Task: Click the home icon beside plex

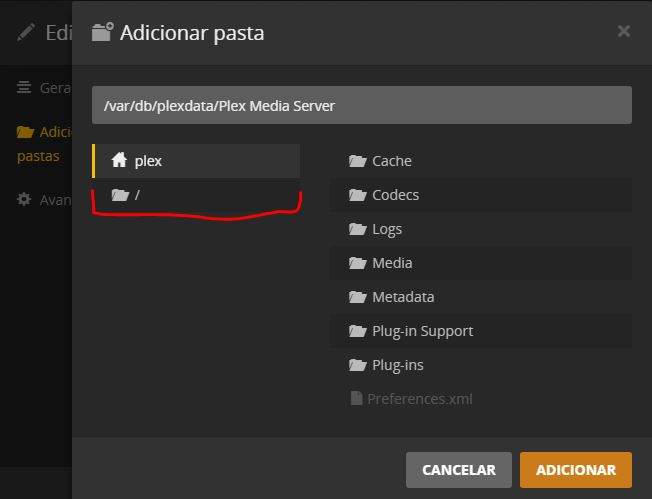Action: click(x=120, y=161)
